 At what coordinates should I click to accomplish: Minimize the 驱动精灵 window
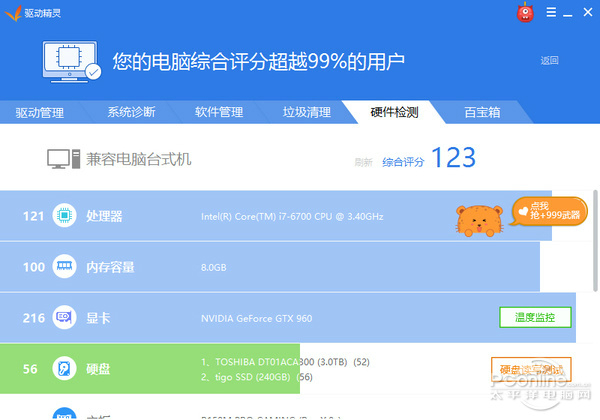pos(568,15)
